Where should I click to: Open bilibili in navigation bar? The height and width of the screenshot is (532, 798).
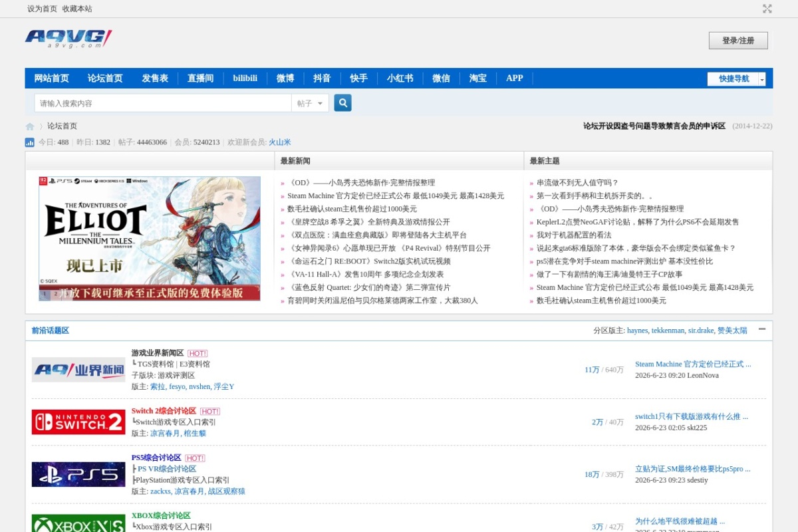point(245,78)
